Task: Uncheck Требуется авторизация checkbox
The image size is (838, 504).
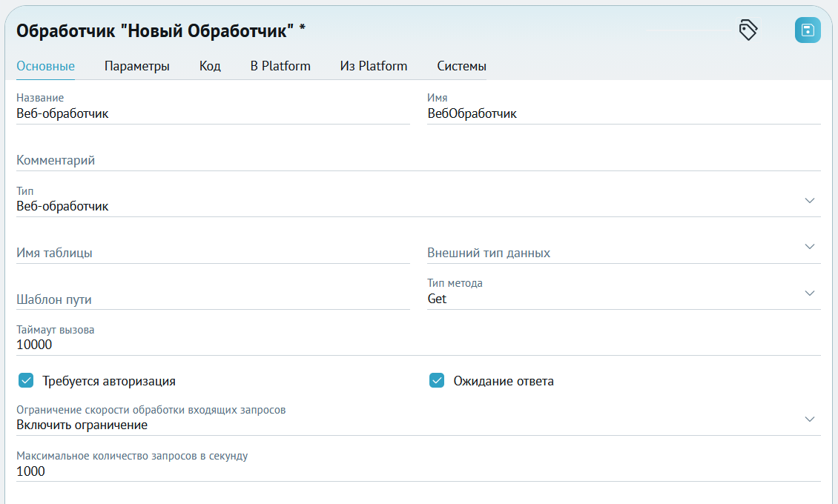Action: (x=26, y=380)
